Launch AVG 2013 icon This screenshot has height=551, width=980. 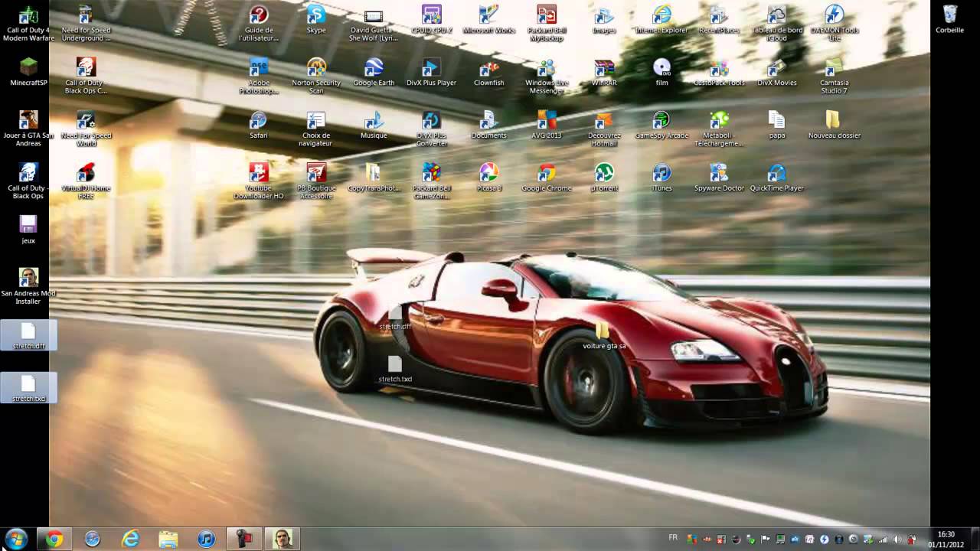pyautogui.click(x=547, y=125)
